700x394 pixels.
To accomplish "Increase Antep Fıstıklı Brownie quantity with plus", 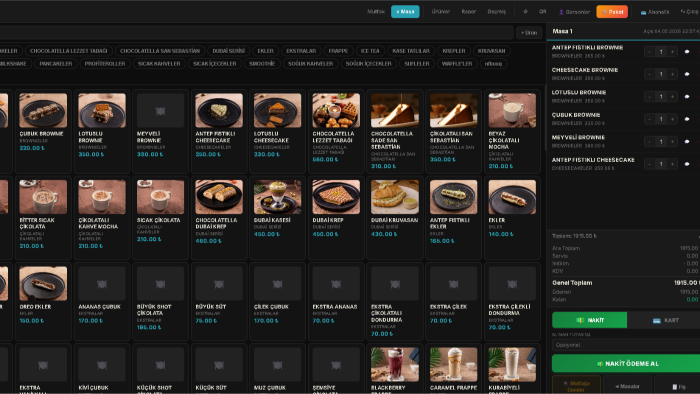I will click(672, 52).
